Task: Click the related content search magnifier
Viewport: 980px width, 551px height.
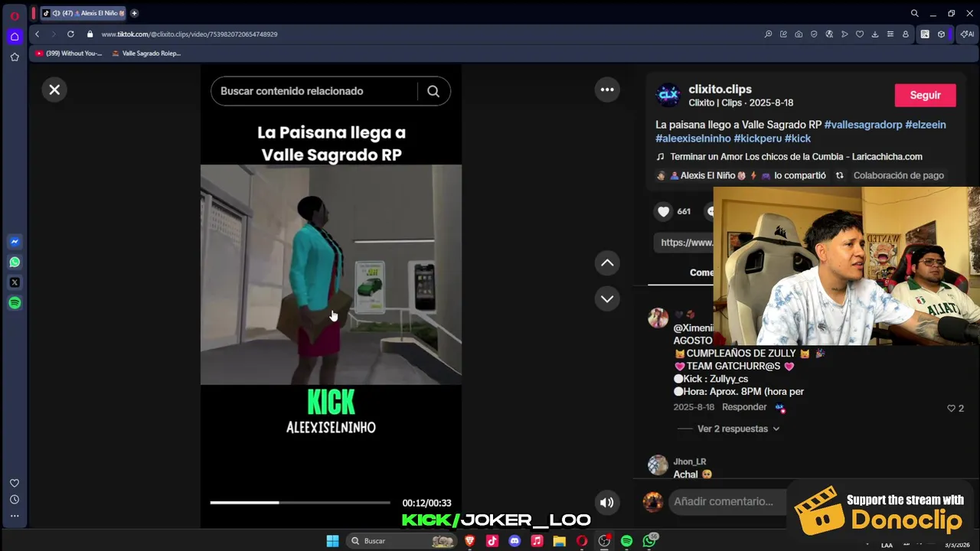Action: coord(433,91)
